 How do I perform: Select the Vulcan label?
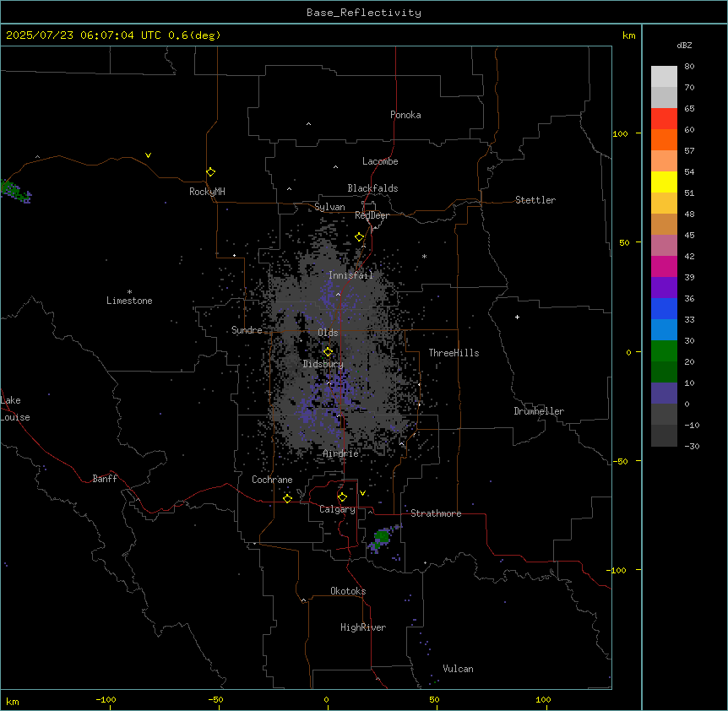(x=458, y=669)
